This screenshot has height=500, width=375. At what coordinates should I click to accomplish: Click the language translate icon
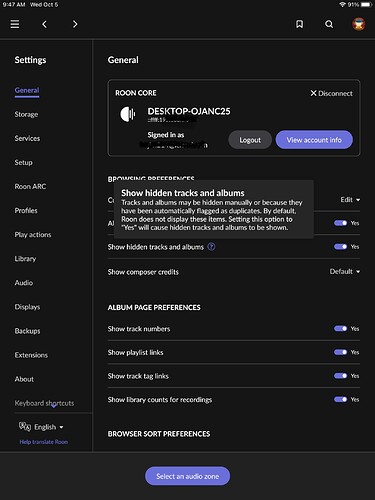(x=25, y=426)
